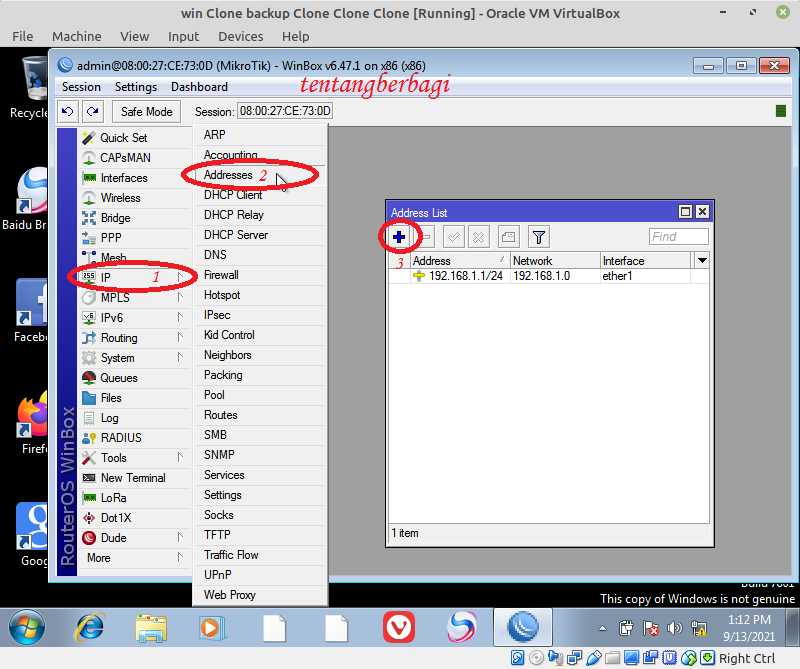Viewport: 800px width, 669px height.
Task: Open Windows Media Player from taskbar
Action: pyautogui.click(x=212, y=627)
